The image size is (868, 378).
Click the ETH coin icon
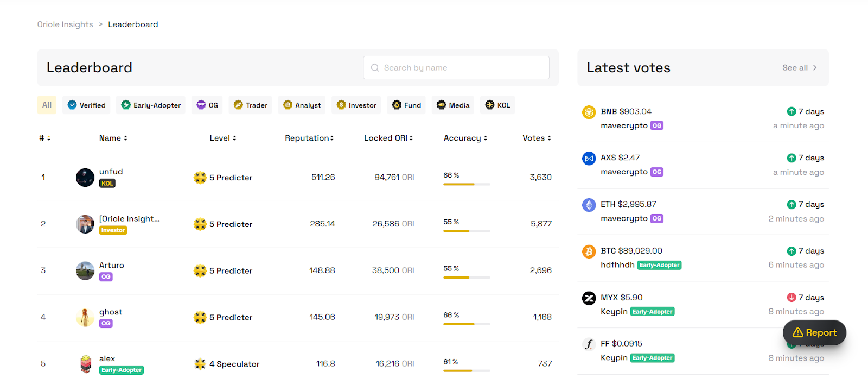[589, 205]
